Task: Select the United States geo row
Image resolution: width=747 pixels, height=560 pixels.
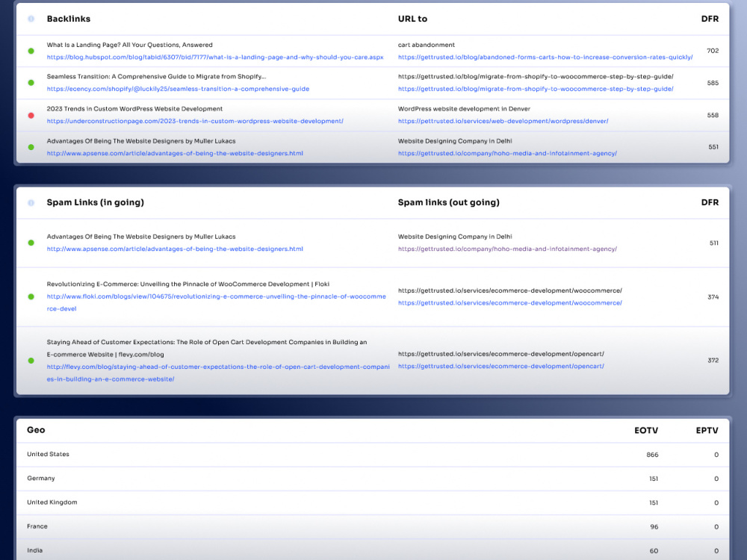Action: point(373,454)
